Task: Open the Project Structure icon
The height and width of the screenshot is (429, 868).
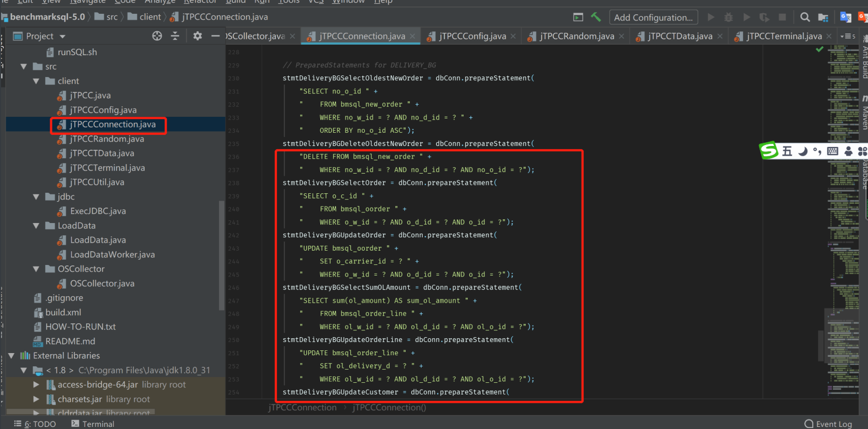Action: pos(823,17)
